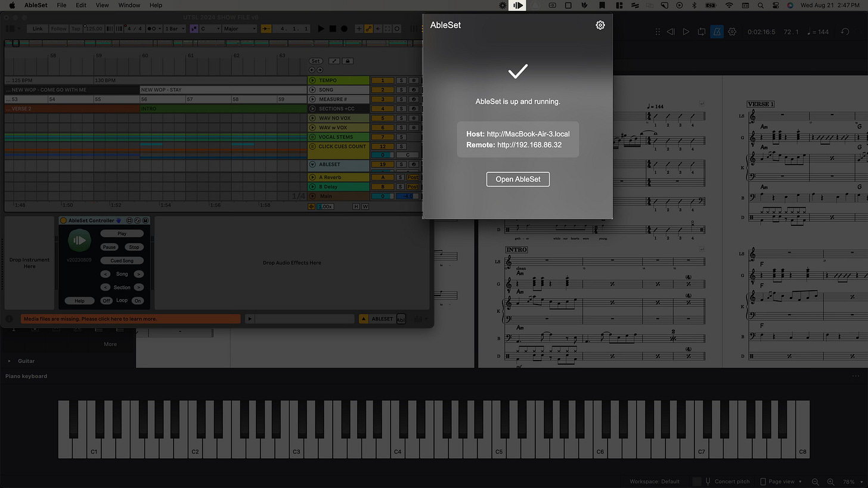The width and height of the screenshot is (868, 488).
Task: Click the Set locator button
Action: [x=315, y=61]
